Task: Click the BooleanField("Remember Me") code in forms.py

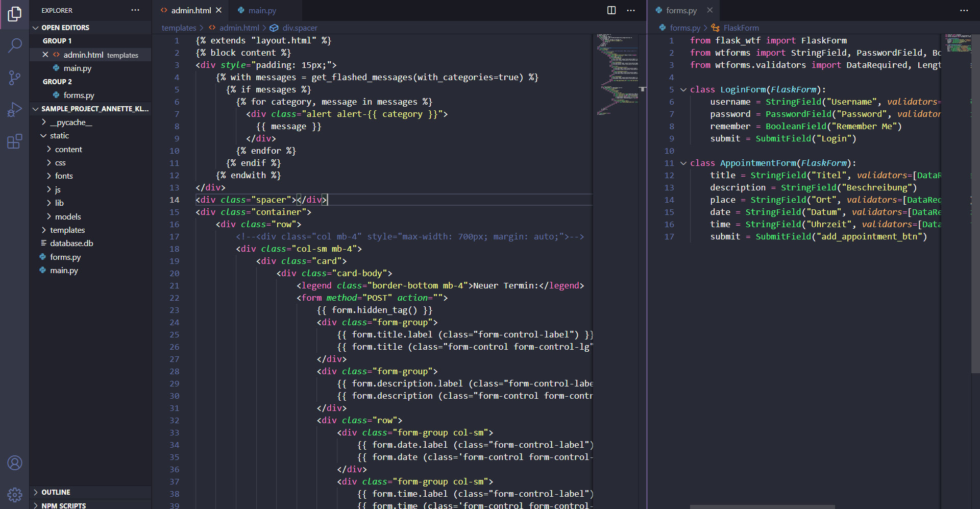Action: (x=834, y=127)
